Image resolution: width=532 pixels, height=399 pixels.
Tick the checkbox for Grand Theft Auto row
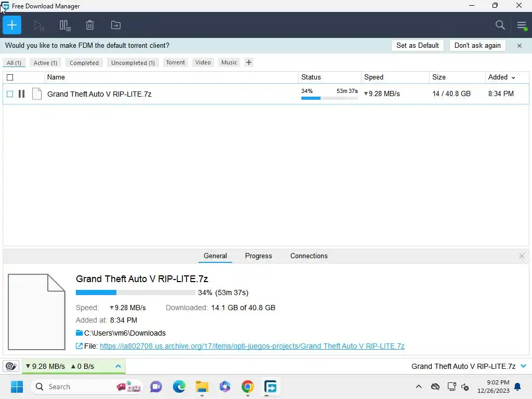(10, 94)
